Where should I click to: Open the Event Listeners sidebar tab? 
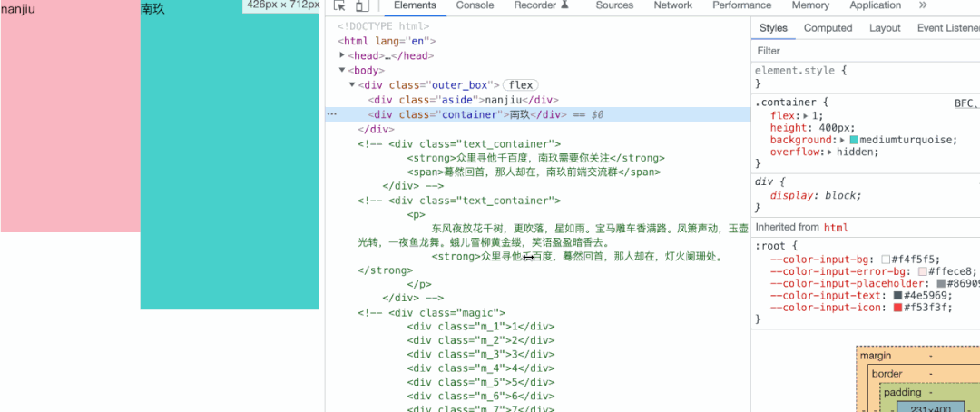(x=948, y=28)
